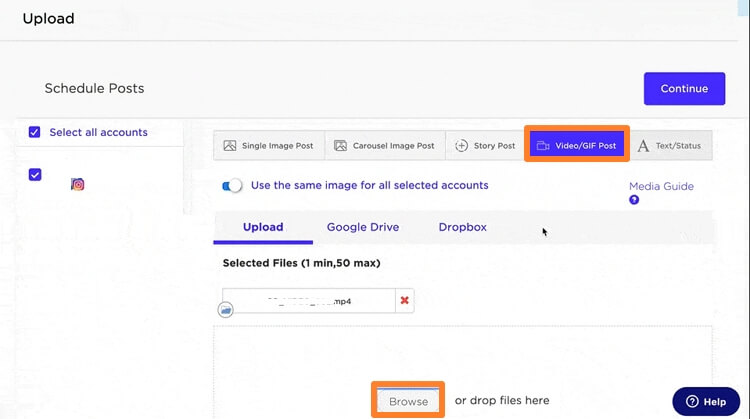
Task: Choose the Story Post option
Action: (x=485, y=146)
